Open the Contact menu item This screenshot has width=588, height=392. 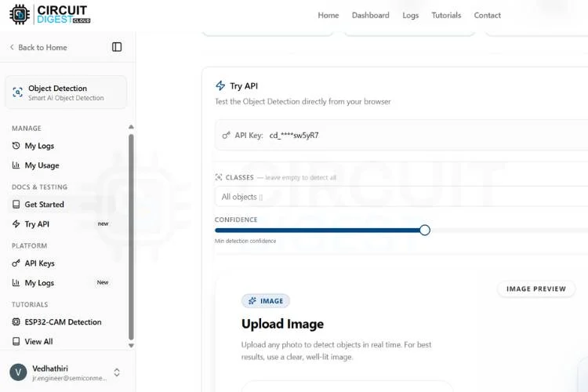[x=487, y=16]
